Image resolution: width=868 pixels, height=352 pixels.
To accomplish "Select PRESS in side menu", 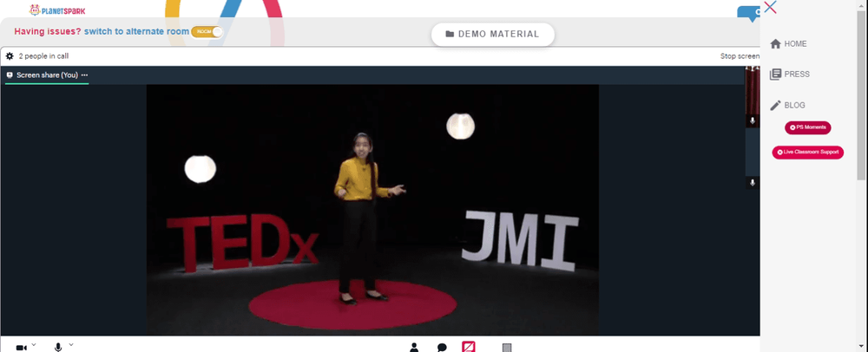I will click(790, 74).
